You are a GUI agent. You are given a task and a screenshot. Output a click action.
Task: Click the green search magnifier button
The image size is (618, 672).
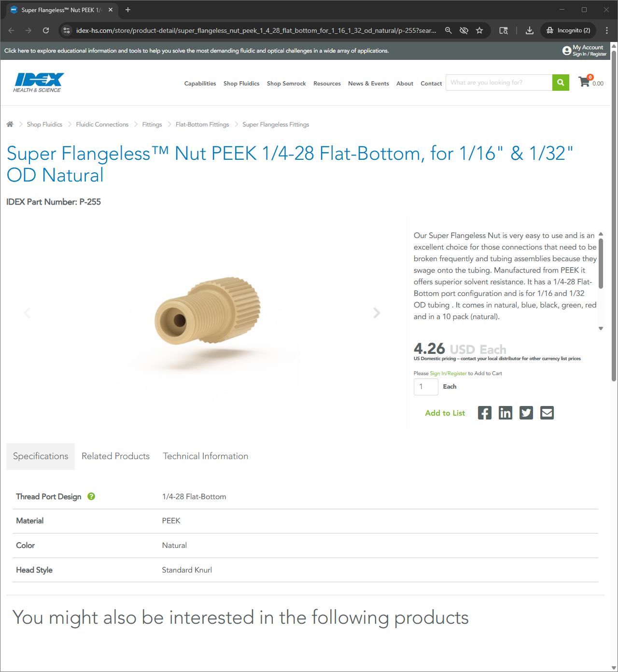[561, 83]
